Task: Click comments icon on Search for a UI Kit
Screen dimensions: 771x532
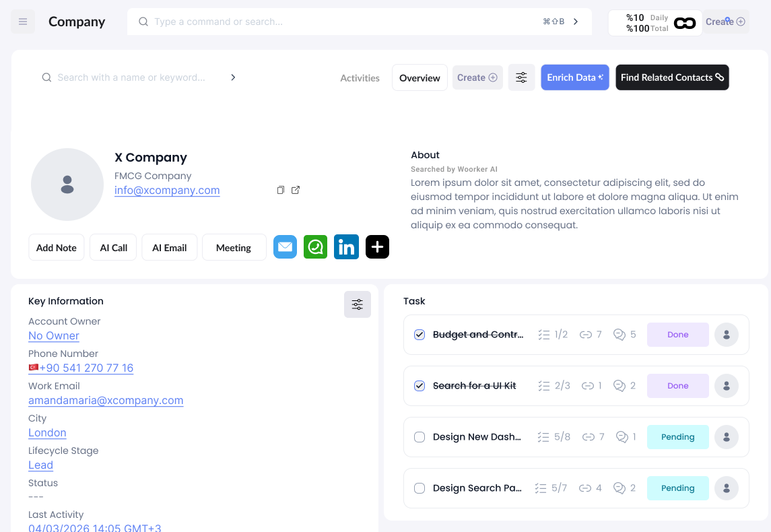Action: (x=619, y=386)
